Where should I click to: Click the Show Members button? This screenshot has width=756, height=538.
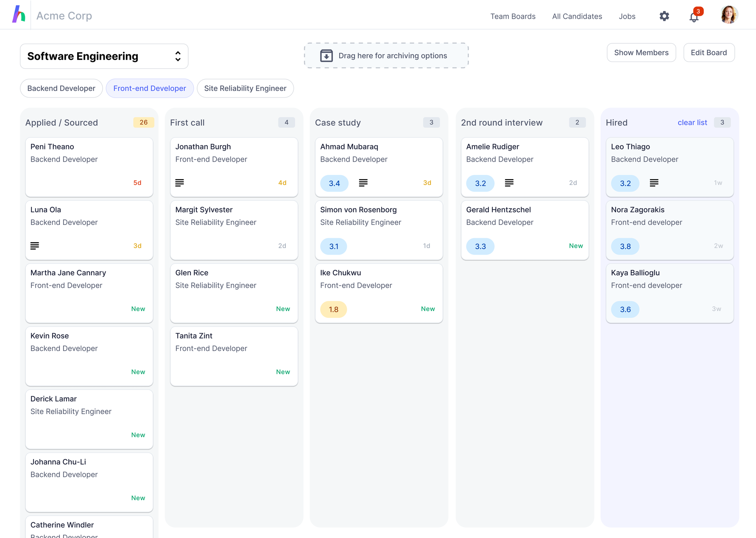[641, 53]
